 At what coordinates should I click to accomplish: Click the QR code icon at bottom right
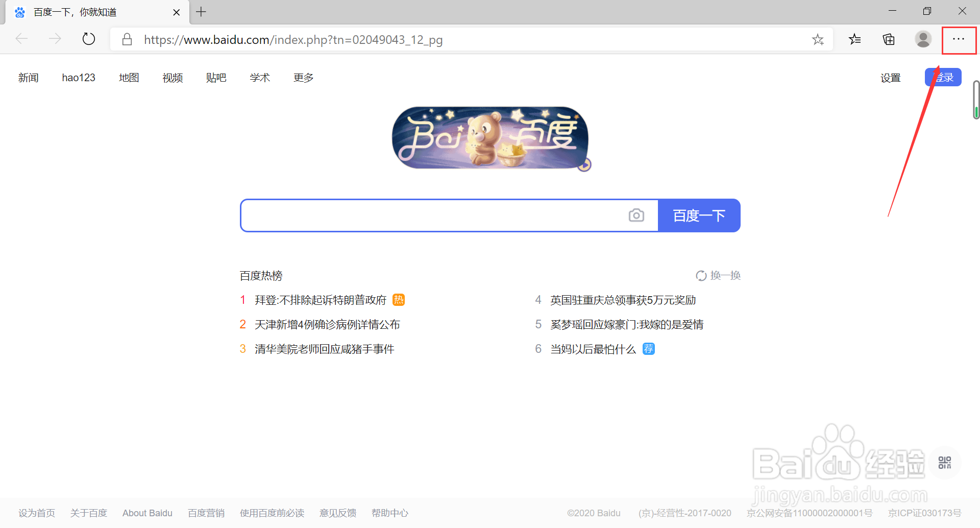pos(945,463)
